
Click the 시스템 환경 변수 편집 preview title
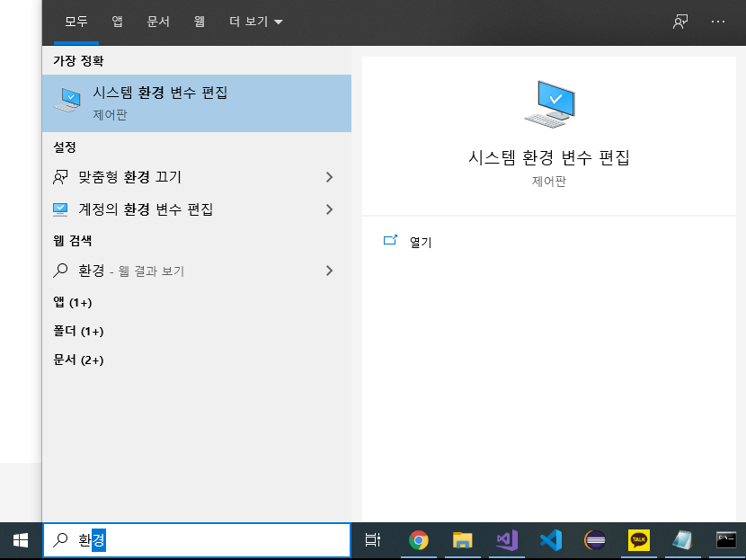click(549, 157)
